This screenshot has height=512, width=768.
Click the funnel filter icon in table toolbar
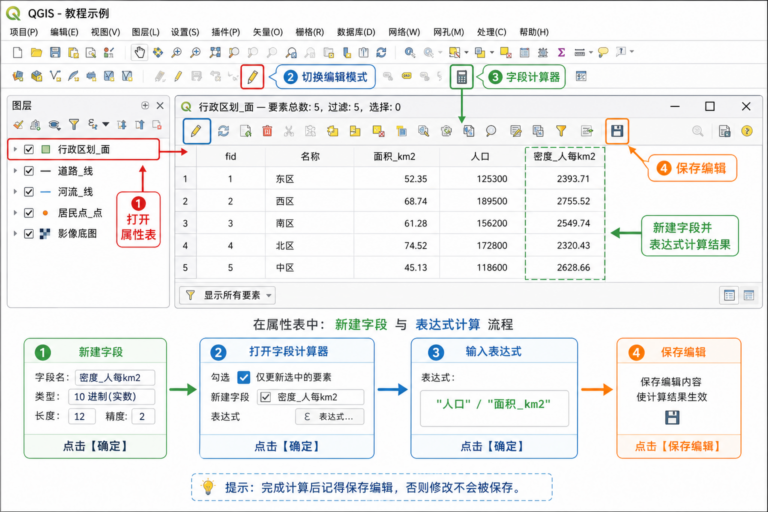[561, 131]
